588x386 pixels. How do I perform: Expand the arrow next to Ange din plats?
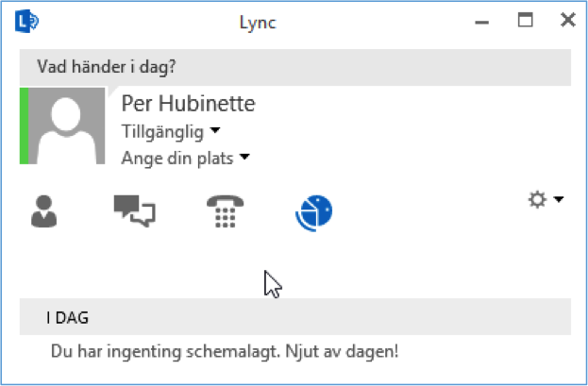click(244, 157)
